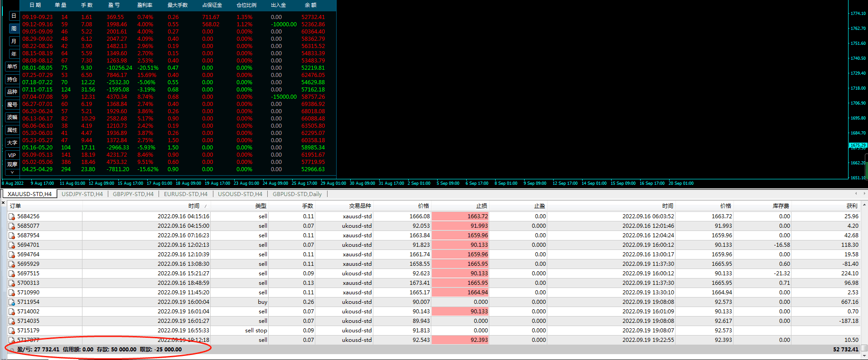Viewport: 868px width, 360px height.
Task: Toggle the 品种 symbol statistics button
Action: tap(12, 92)
